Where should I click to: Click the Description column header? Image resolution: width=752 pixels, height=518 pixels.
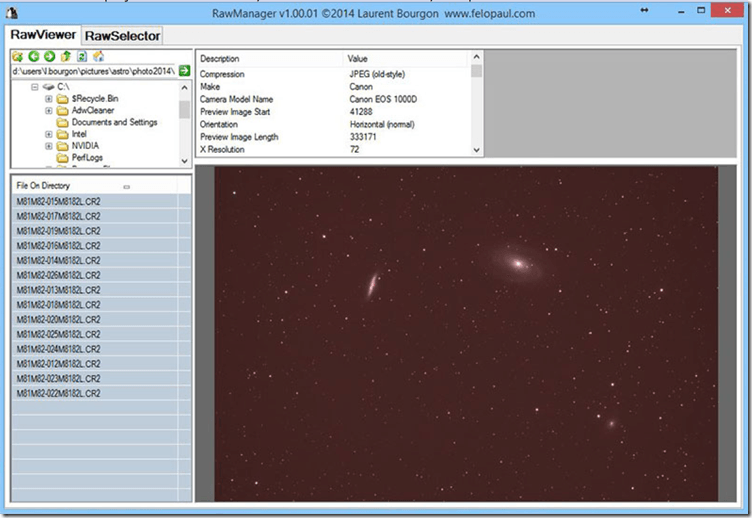point(270,59)
